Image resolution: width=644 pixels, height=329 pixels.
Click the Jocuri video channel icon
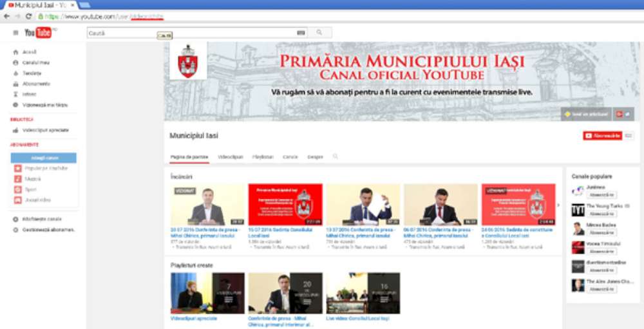coord(17,200)
